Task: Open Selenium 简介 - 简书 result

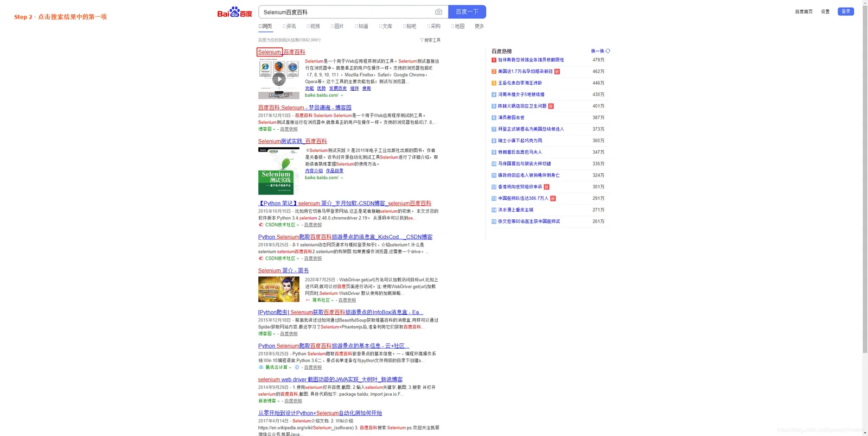Action: click(x=283, y=270)
